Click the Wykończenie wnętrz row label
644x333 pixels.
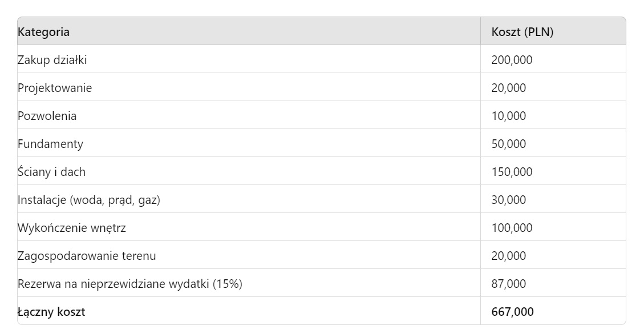click(72, 228)
